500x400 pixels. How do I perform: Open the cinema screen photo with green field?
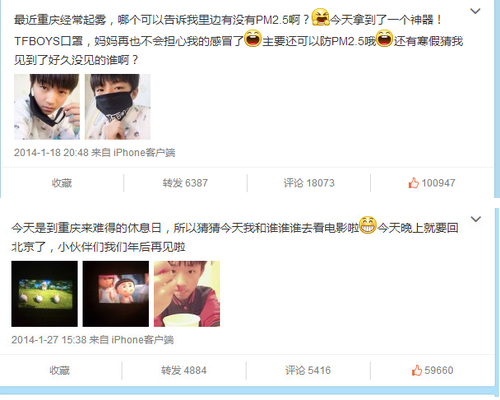click(44, 294)
